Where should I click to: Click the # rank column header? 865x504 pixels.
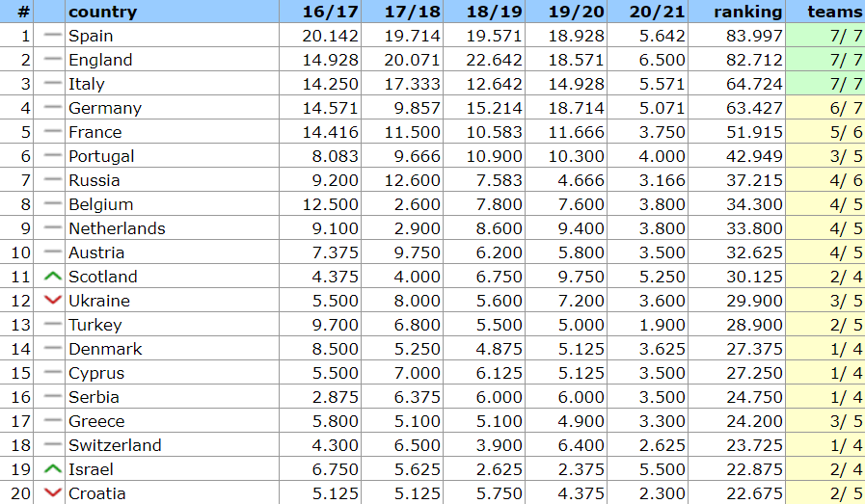click(23, 12)
